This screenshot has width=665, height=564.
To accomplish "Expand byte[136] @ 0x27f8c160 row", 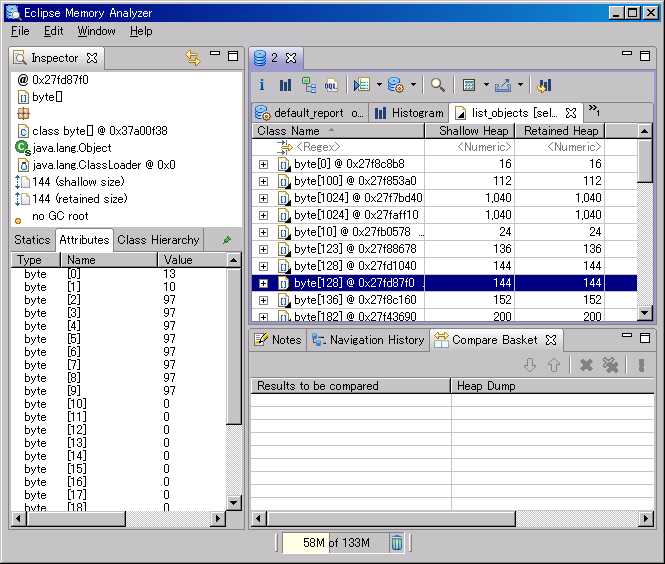I will 263,300.
